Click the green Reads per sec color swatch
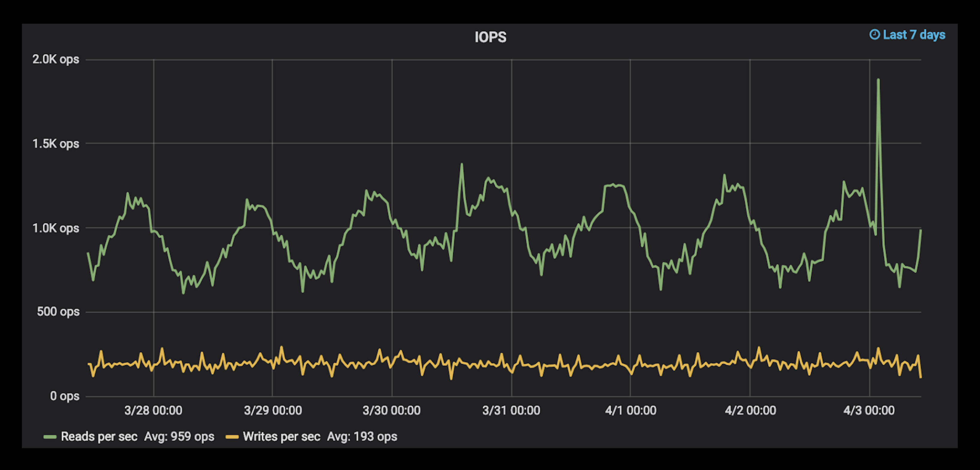 point(50,436)
